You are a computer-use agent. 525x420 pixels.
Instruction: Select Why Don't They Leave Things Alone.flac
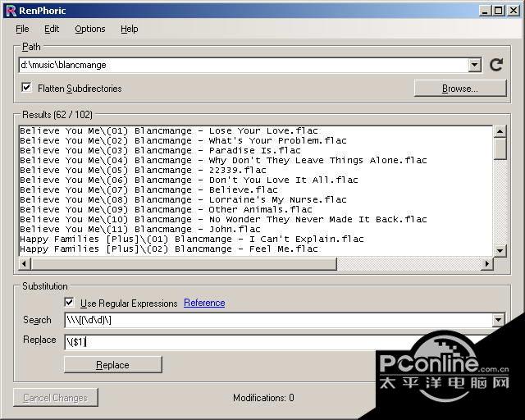click(256, 160)
